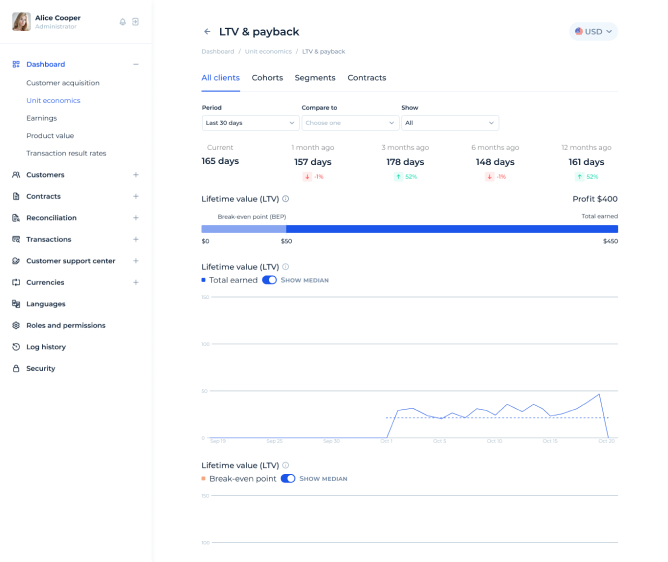Click the logout icon beside the bell
Image resolution: width=668 pixels, height=562 pixels.
[136, 21]
